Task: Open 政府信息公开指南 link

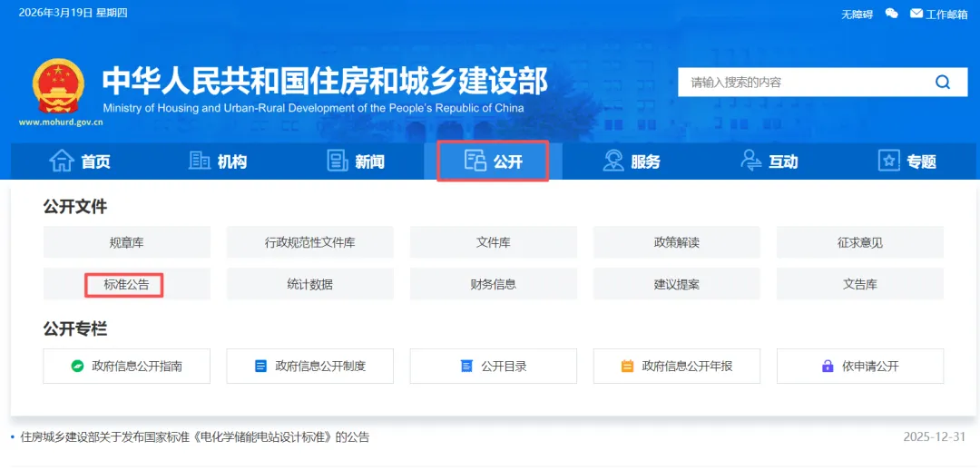Action: coord(127,367)
